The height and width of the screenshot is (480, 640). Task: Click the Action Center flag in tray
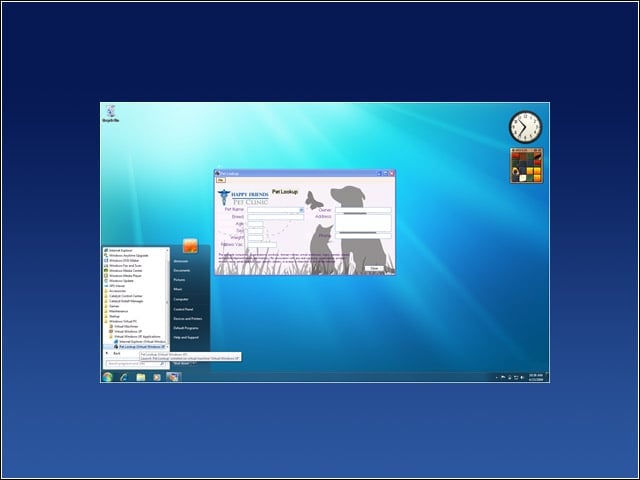[x=503, y=378]
